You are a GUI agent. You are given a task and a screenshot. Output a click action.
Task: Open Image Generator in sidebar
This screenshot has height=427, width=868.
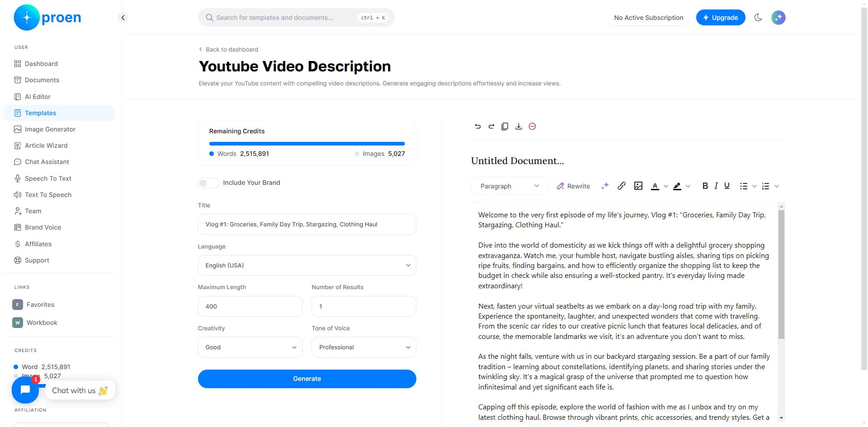point(59,129)
